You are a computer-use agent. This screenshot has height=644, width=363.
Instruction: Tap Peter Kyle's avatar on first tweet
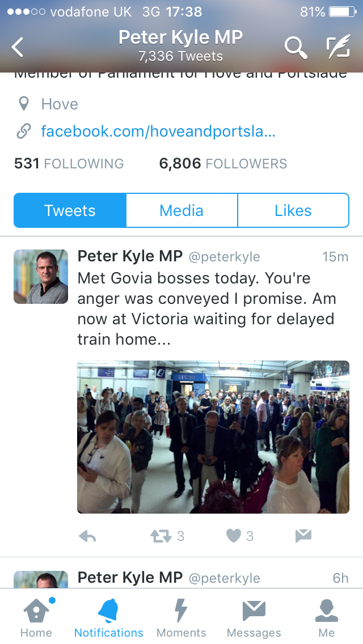point(41,277)
